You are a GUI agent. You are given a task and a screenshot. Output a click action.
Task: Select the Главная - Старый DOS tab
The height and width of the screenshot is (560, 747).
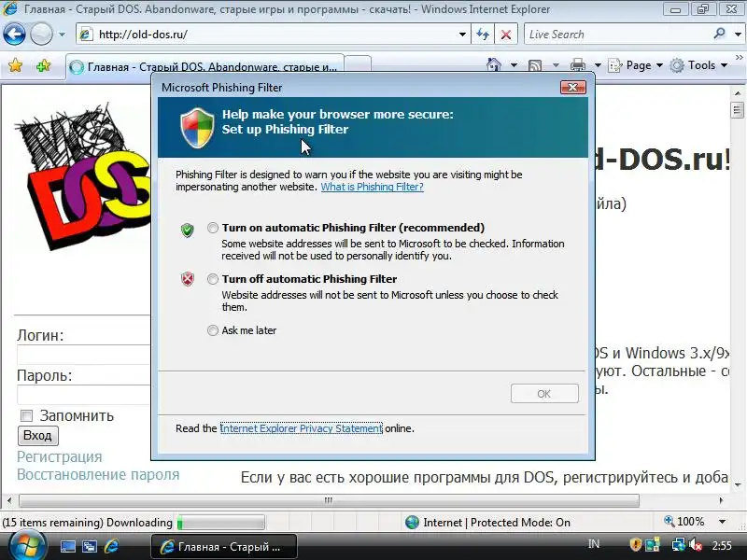click(x=204, y=66)
